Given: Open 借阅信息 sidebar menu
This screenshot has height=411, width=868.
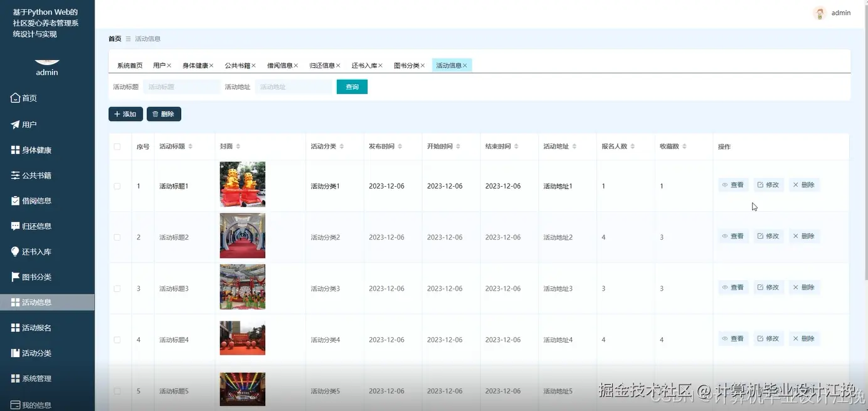Looking at the screenshot, I should (x=47, y=201).
